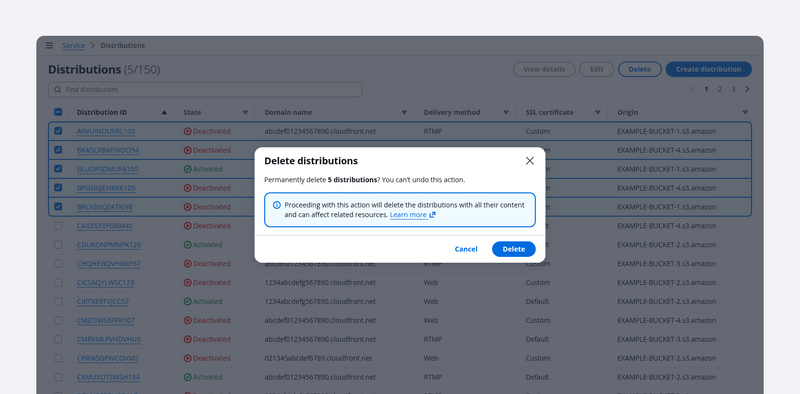
Task: Go to next page with chevron arrow
Action: pos(747,89)
